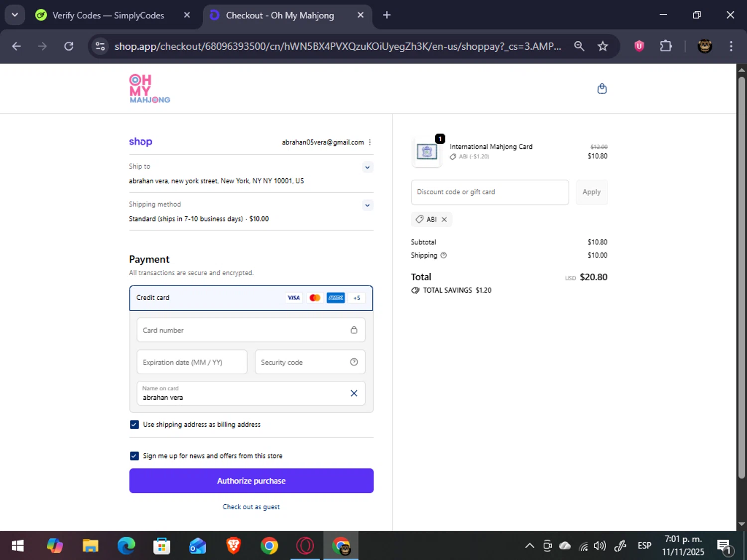Viewport: 747px width, 560px height.
Task: Show hidden system tray icons
Action: [529, 546]
